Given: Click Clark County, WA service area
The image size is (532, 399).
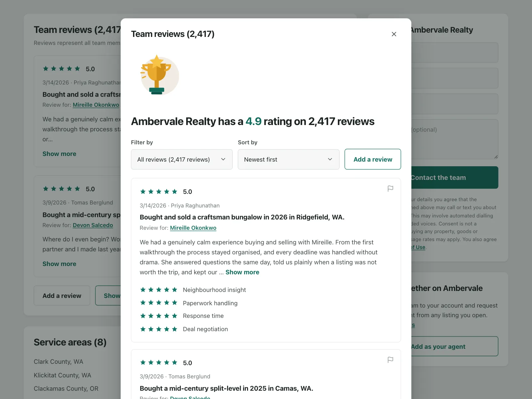Looking at the screenshot, I should [x=58, y=361].
